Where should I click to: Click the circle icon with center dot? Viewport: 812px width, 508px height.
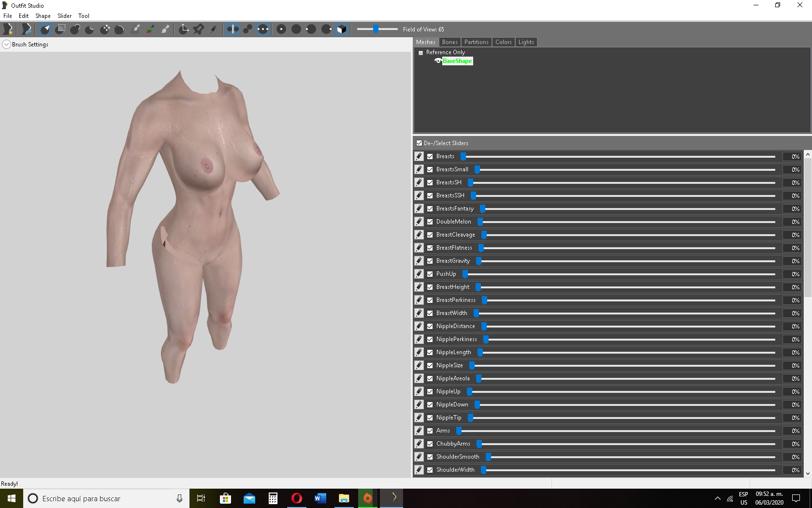281,29
